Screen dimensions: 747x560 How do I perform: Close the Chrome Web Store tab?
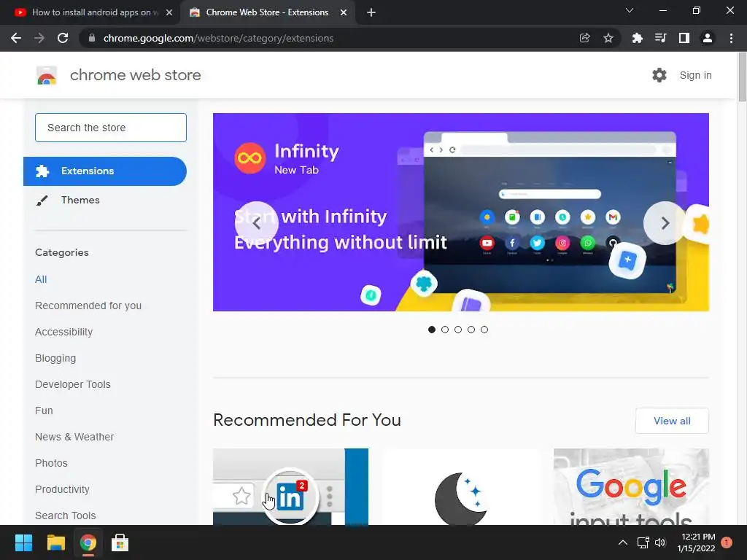point(344,12)
